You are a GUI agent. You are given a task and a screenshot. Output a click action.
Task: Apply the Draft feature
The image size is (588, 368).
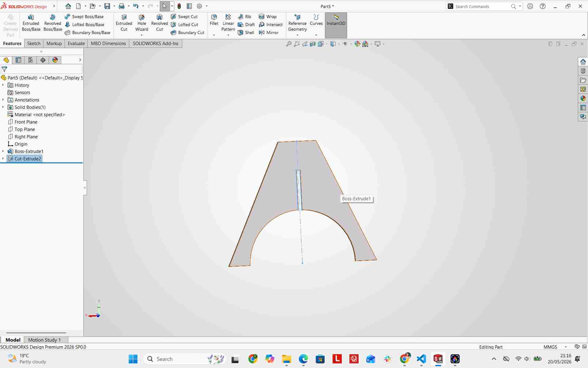(247, 25)
